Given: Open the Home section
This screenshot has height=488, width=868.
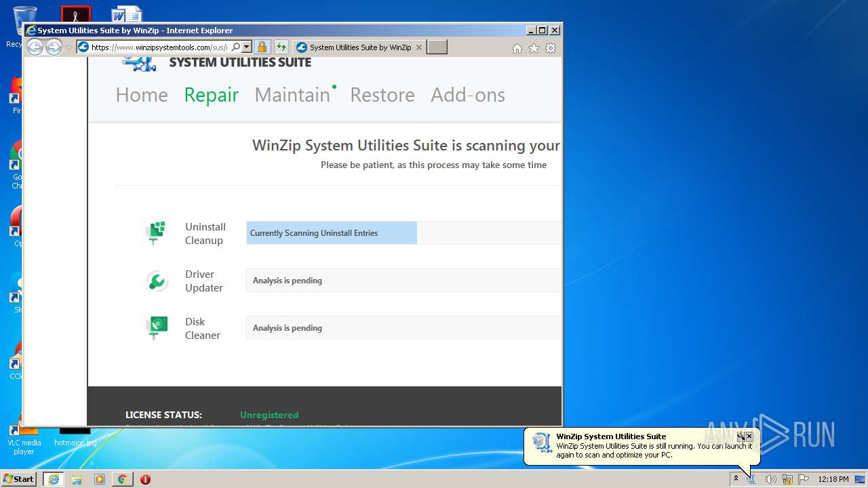Looking at the screenshot, I should [x=142, y=95].
